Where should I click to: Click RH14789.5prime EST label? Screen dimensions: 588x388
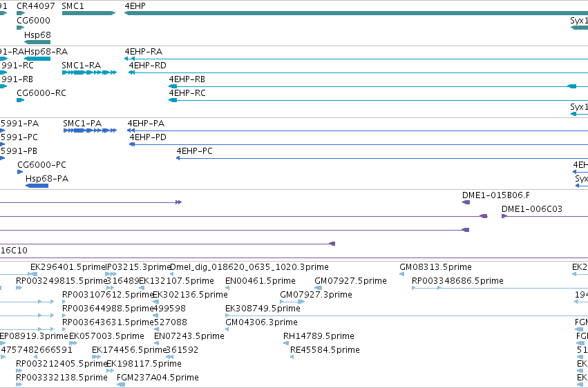pyautogui.click(x=319, y=336)
